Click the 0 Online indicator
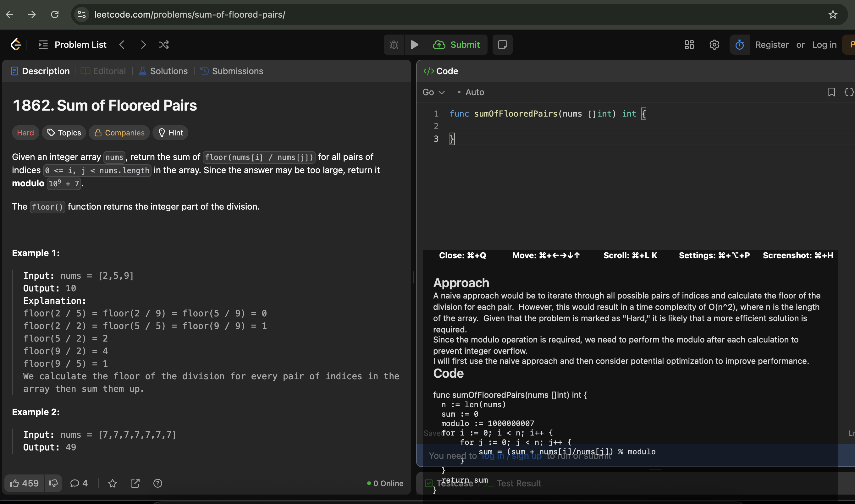The image size is (855, 504). 385,483
